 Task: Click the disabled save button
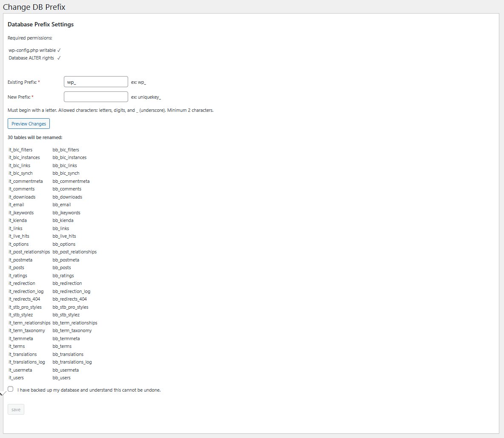[16, 410]
